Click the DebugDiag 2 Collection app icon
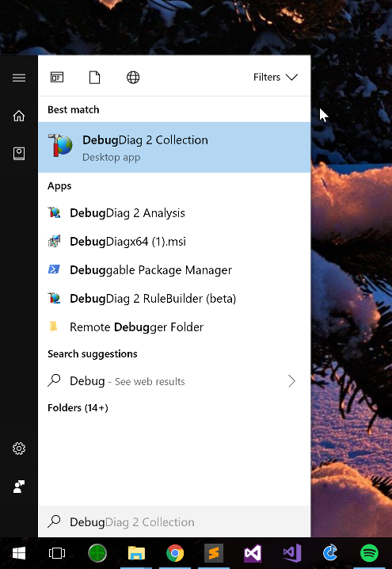This screenshot has height=569, width=392. (x=60, y=145)
